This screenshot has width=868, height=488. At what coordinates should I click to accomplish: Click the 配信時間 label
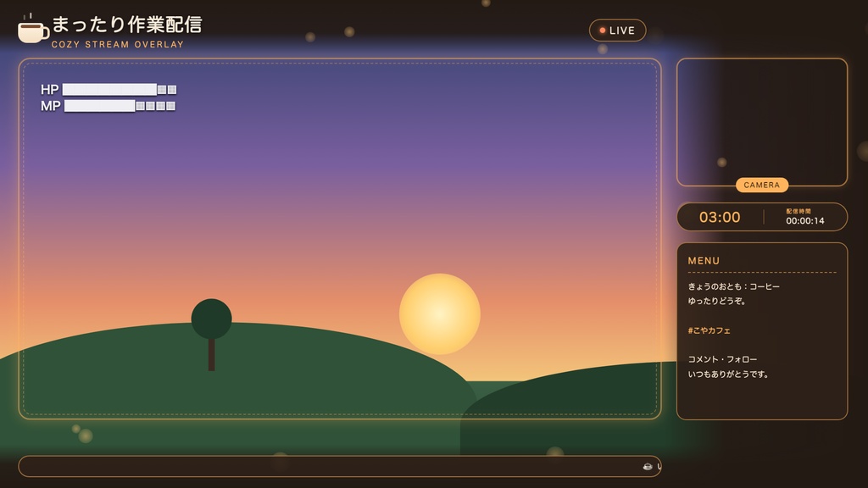tap(798, 211)
